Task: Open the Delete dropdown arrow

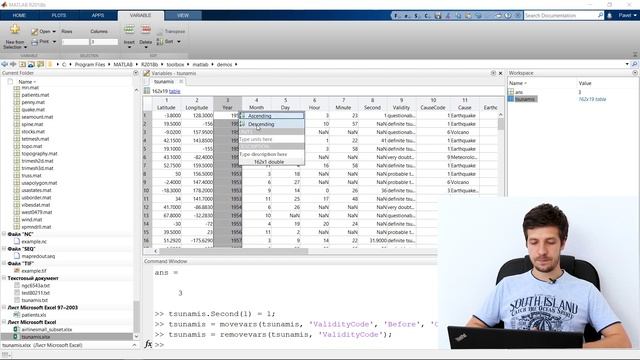Action: tap(146, 47)
